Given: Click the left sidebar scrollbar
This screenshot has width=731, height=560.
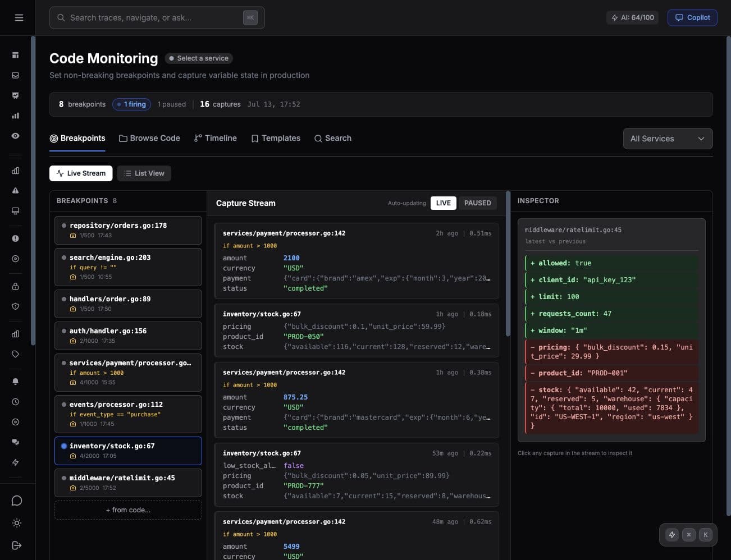Looking at the screenshot, I should pyautogui.click(x=33, y=191).
